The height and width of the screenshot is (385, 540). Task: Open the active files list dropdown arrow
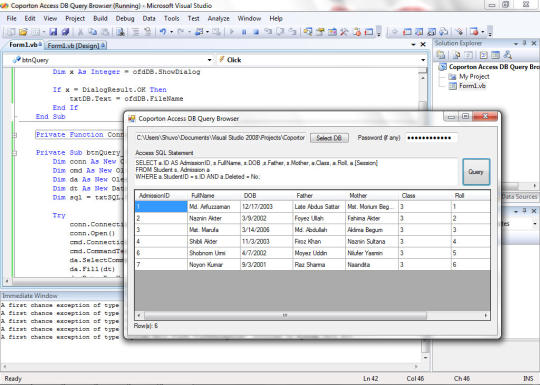tap(413, 44)
